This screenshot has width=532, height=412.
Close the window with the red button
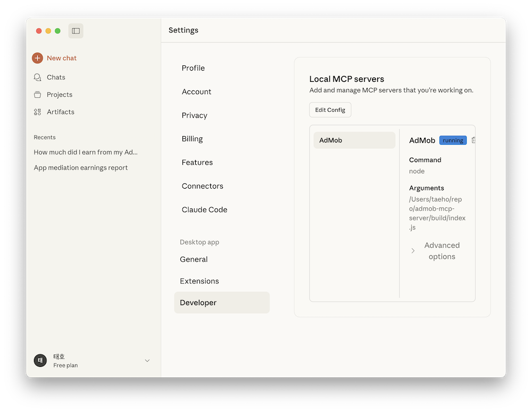pyautogui.click(x=39, y=31)
